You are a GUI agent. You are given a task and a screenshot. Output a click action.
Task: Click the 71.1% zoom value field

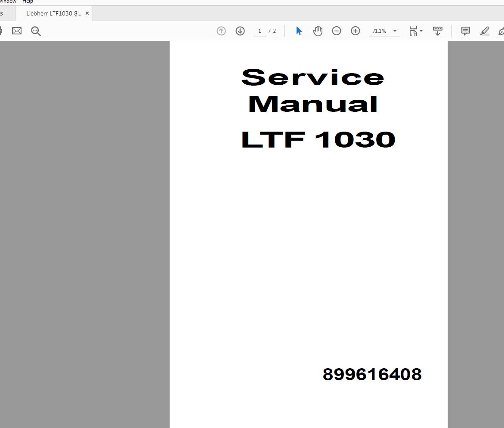pyautogui.click(x=379, y=31)
